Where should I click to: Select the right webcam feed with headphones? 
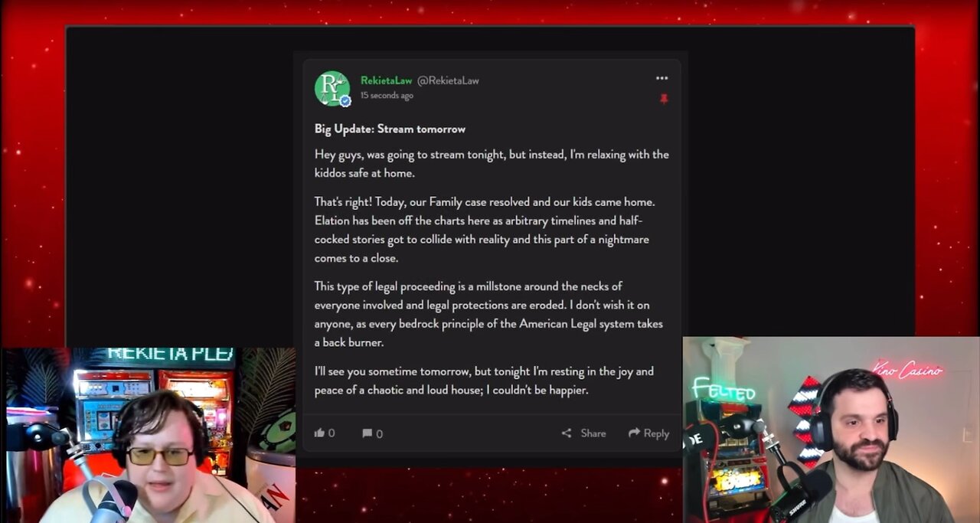831,430
